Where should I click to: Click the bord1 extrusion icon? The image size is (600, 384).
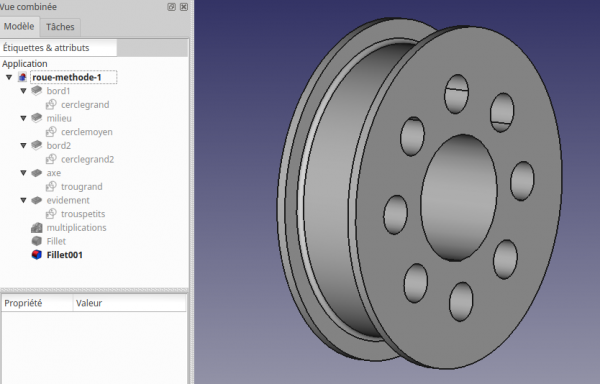pos(36,91)
